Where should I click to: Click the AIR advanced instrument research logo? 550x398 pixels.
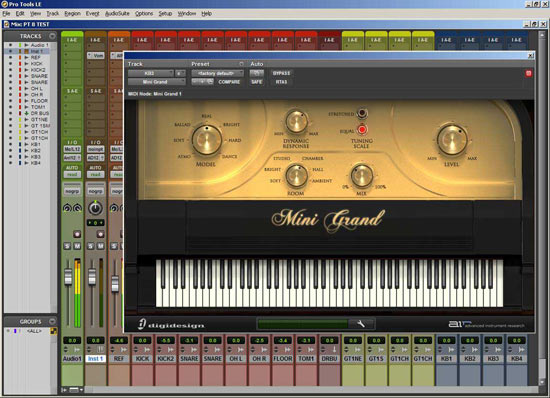tap(486, 324)
